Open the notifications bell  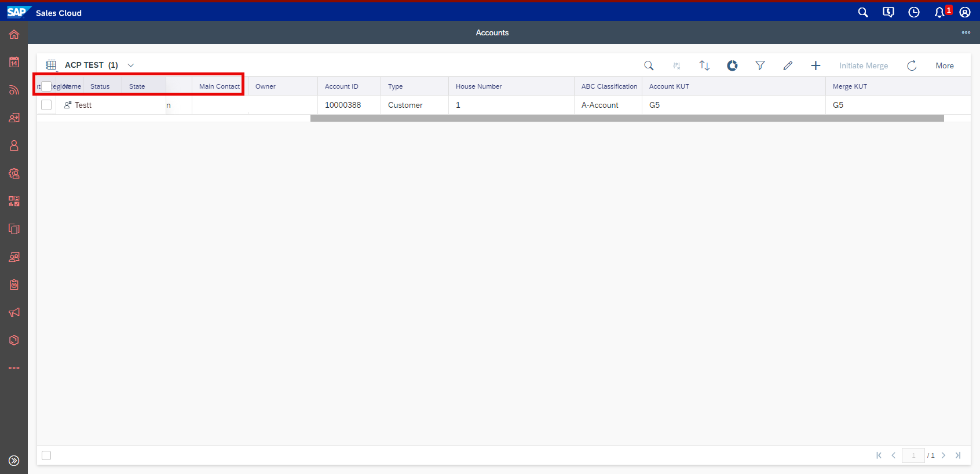(939, 12)
